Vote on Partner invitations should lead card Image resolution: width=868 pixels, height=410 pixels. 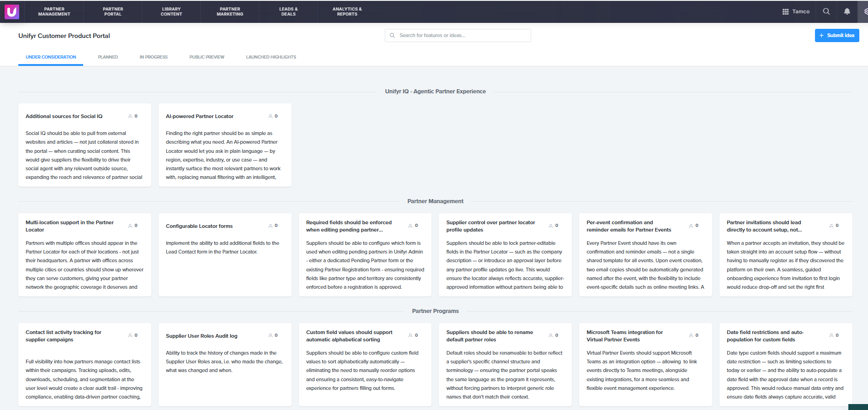tap(835, 226)
